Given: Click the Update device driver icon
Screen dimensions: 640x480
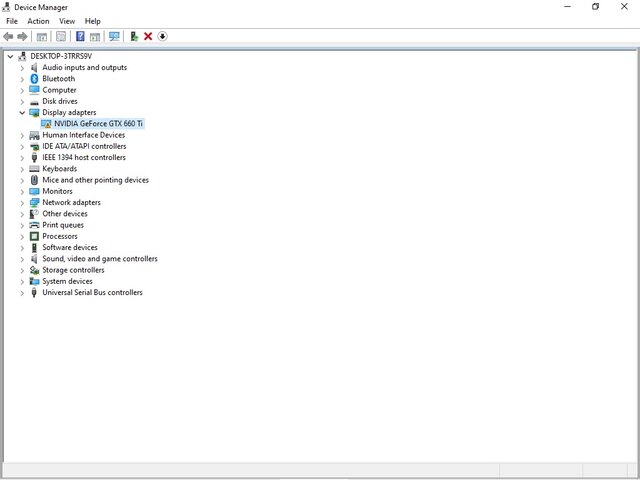Looking at the screenshot, I should point(134,36).
